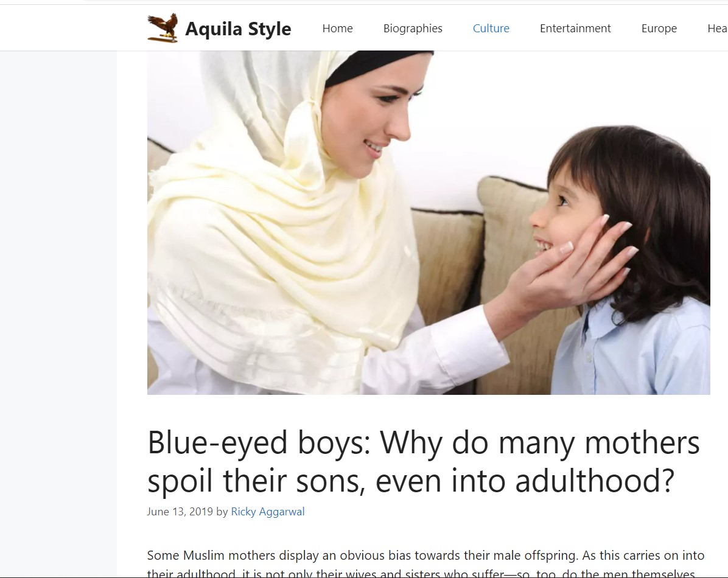
Task: Go to the Home menu item
Action: pyautogui.click(x=338, y=29)
